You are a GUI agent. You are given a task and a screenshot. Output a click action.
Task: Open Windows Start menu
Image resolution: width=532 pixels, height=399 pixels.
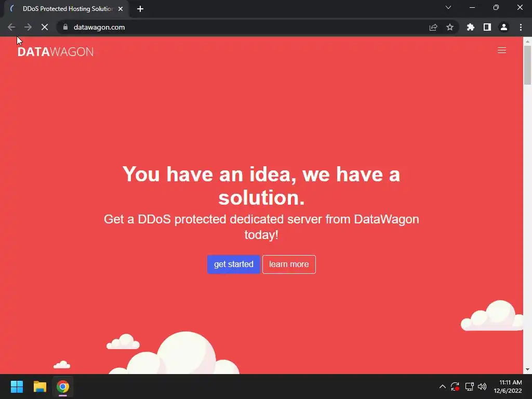pyautogui.click(x=17, y=387)
